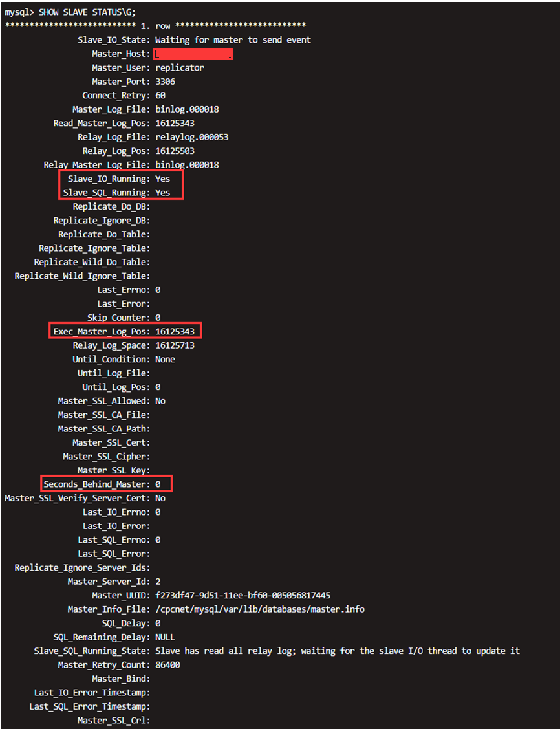Click the Slave_SQL_Running_State message text
Screen dimensions: 560x729
pyautogui.click(x=338, y=651)
